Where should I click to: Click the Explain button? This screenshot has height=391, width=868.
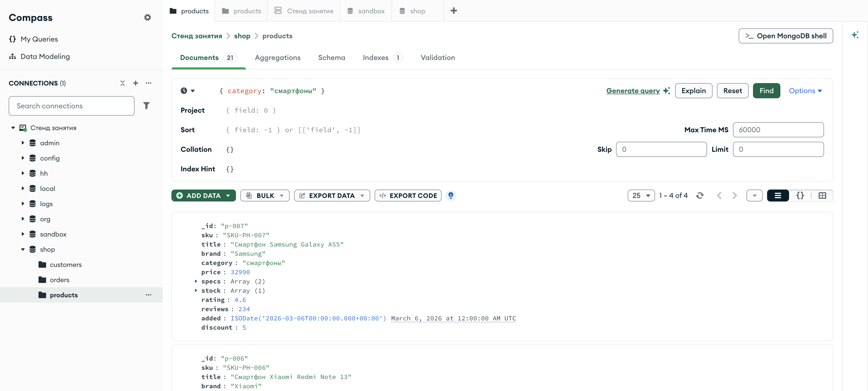(x=694, y=90)
